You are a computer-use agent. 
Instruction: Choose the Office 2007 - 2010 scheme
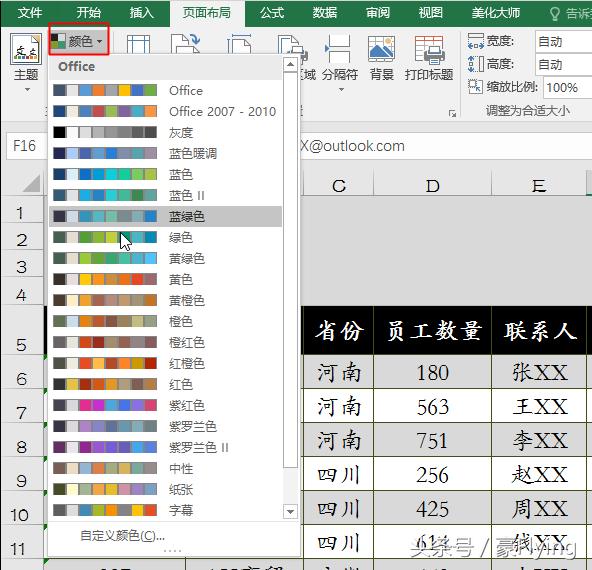(165, 111)
